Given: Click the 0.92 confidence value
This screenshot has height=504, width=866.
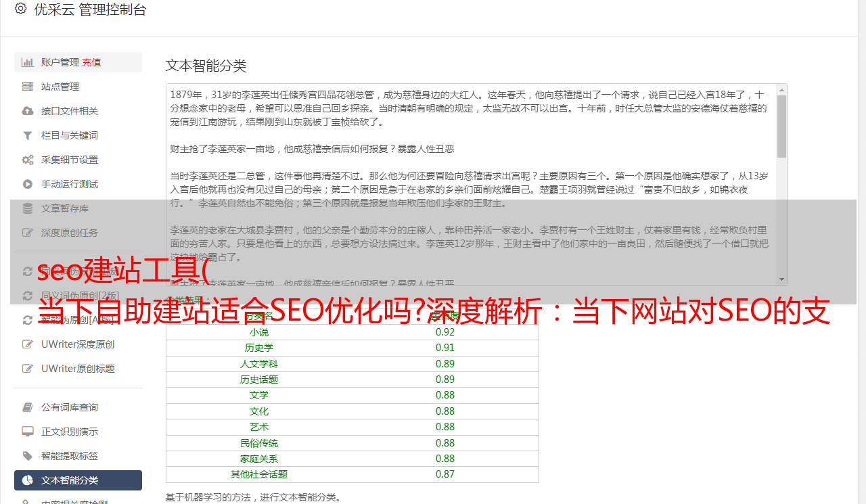Looking at the screenshot, I should 445,332.
